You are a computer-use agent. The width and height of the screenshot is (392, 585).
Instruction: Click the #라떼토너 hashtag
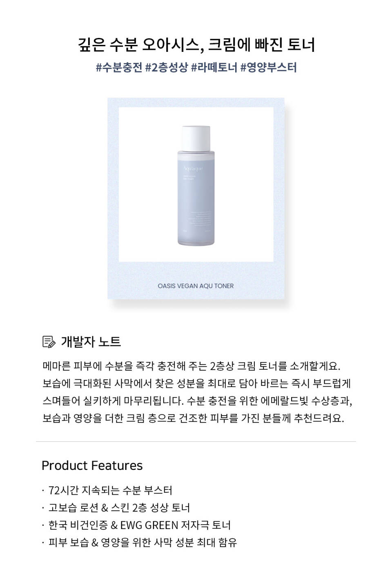pos(214,67)
